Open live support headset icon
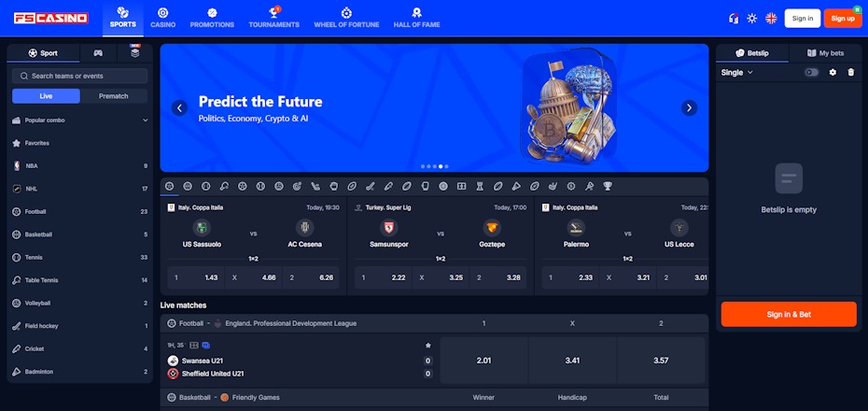 coord(734,19)
